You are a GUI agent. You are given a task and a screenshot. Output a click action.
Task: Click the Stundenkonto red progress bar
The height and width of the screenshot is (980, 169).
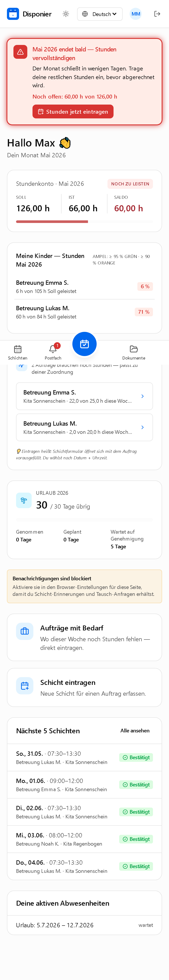[x=52, y=221]
